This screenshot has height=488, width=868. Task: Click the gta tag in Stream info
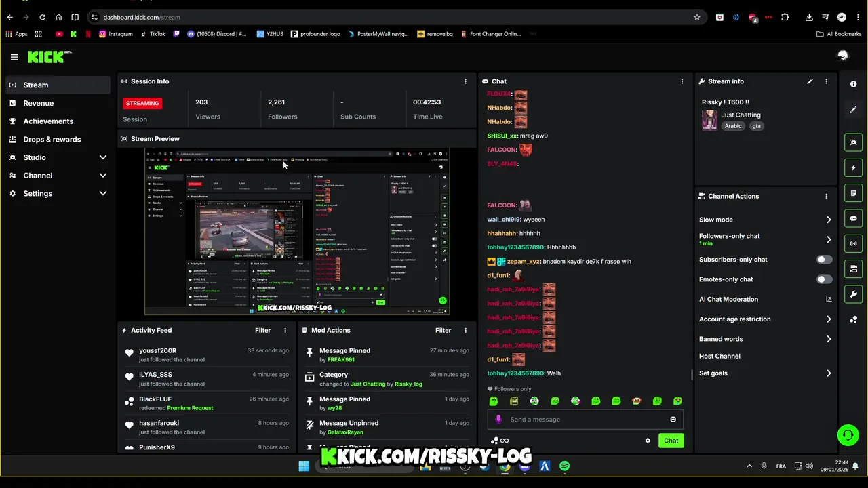pyautogui.click(x=756, y=126)
